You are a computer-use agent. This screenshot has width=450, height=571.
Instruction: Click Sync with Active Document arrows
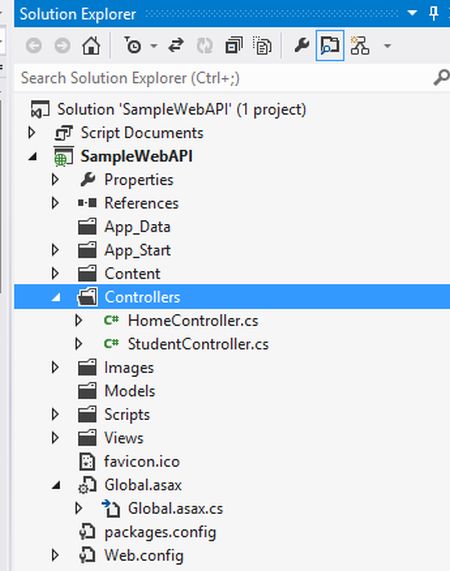[176, 46]
